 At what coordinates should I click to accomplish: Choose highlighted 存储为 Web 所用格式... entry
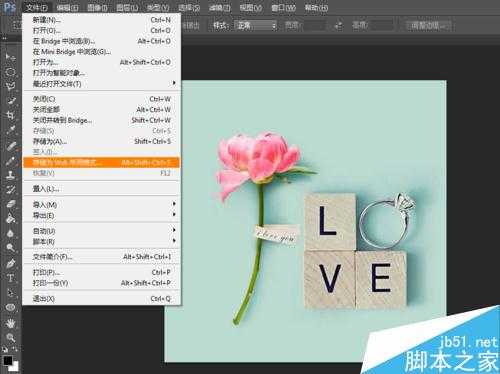click(102, 163)
